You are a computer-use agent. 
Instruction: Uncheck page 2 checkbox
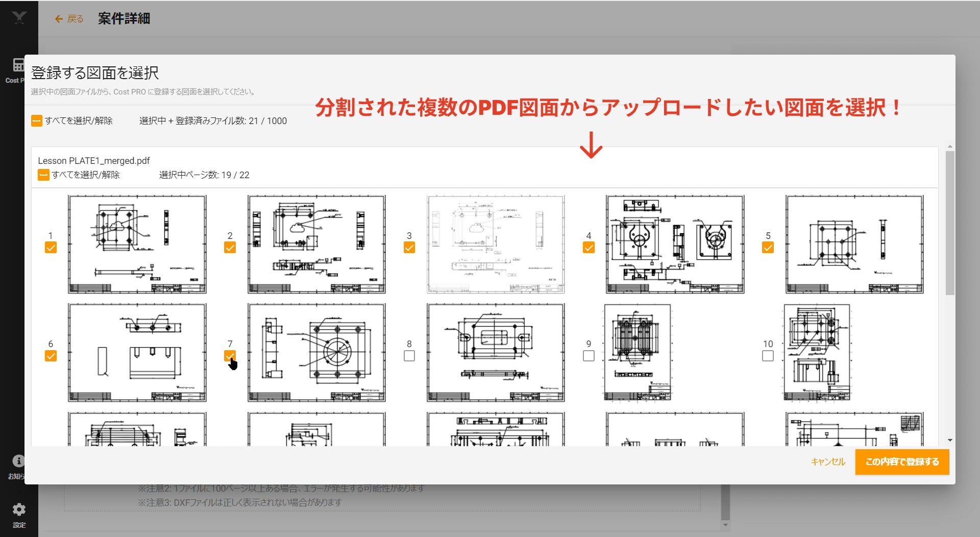point(230,248)
